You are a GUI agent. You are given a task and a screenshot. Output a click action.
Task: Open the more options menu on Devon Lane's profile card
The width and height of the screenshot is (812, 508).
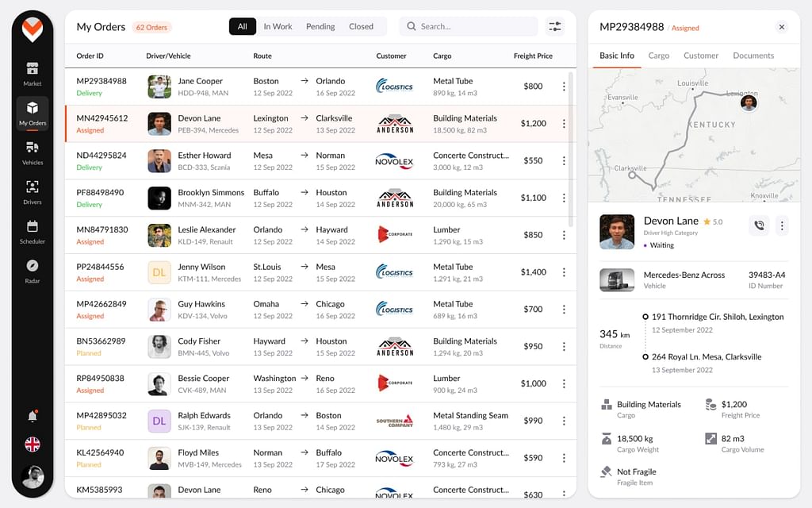click(782, 225)
